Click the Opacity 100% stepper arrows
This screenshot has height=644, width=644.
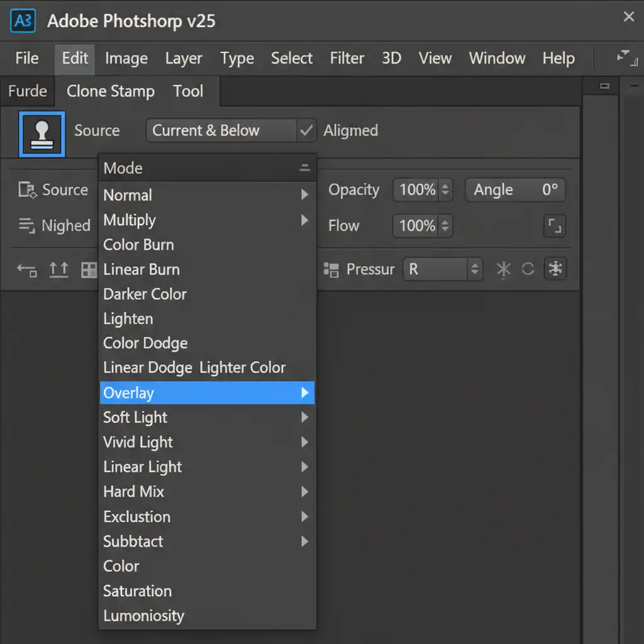click(445, 190)
